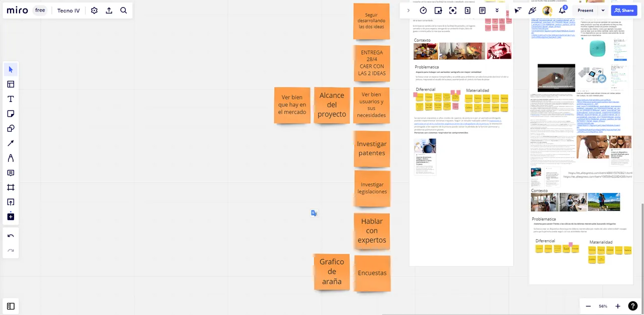Screen dimensions: 644x315
Task: Open the voting tool icon
Action: [438, 11]
